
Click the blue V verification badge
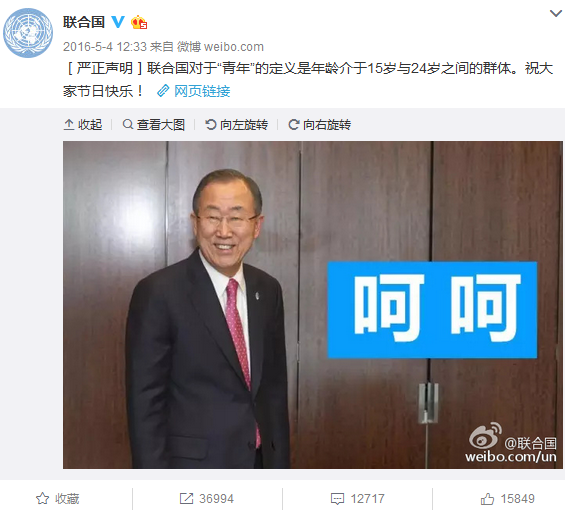point(118,22)
